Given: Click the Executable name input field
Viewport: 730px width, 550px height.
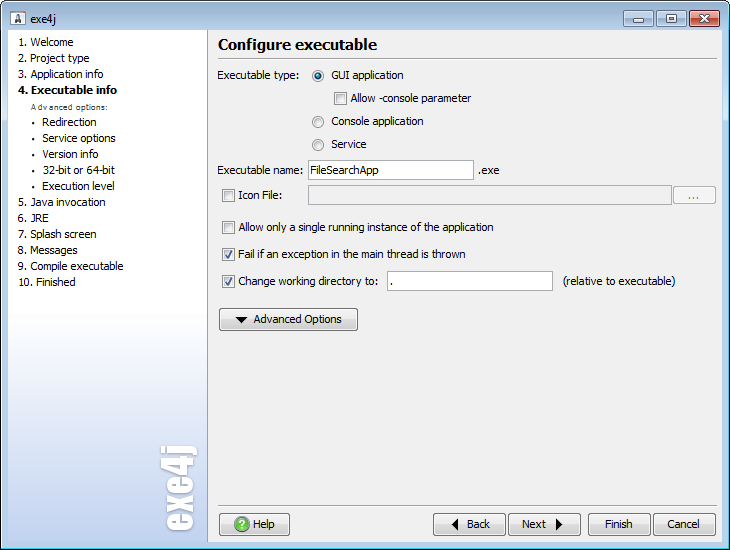Looking at the screenshot, I should 391,170.
